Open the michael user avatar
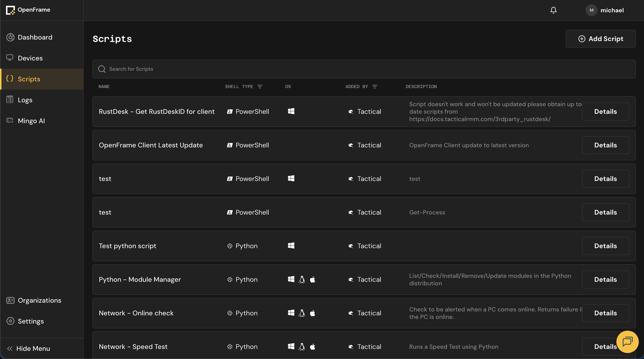 591,10
